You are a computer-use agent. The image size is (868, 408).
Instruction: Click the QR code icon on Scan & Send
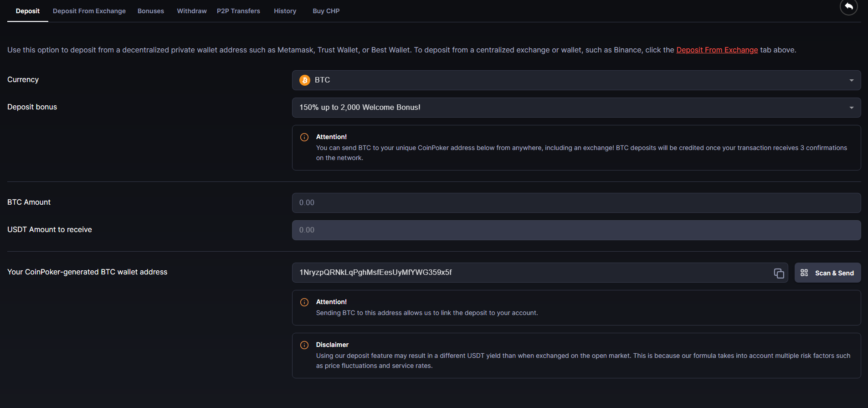[804, 273]
